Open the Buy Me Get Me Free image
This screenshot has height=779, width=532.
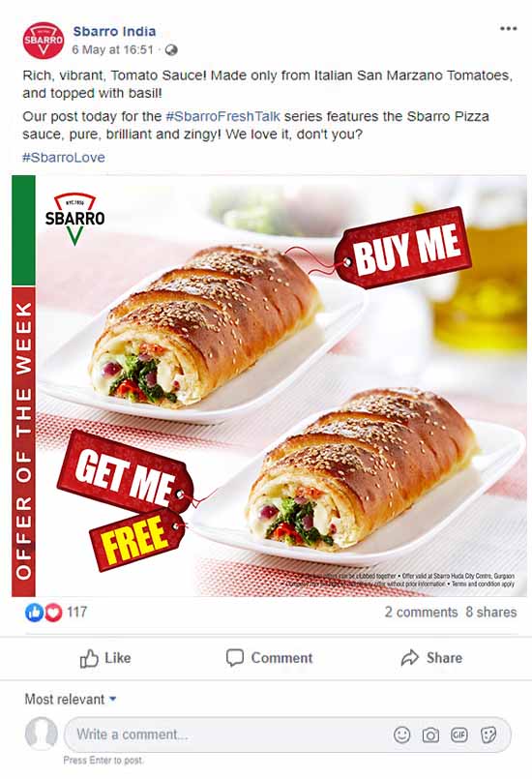(x=269, y=386)
